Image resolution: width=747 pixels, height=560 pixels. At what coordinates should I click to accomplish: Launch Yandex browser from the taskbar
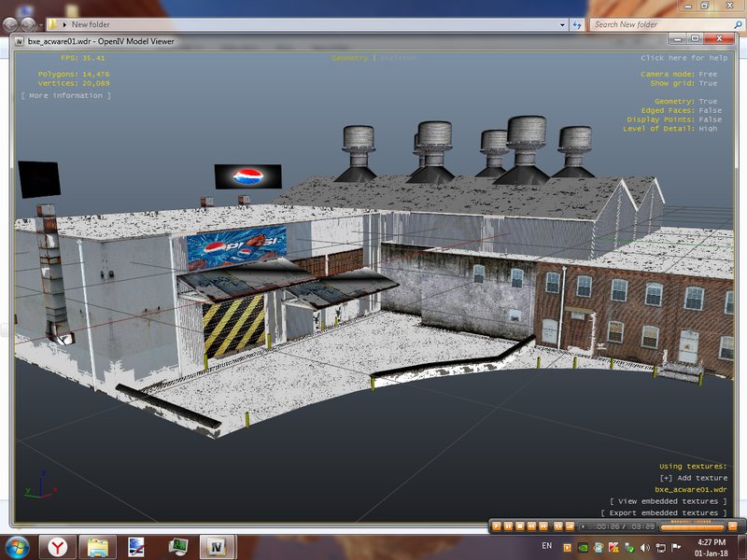click(57, 547)
